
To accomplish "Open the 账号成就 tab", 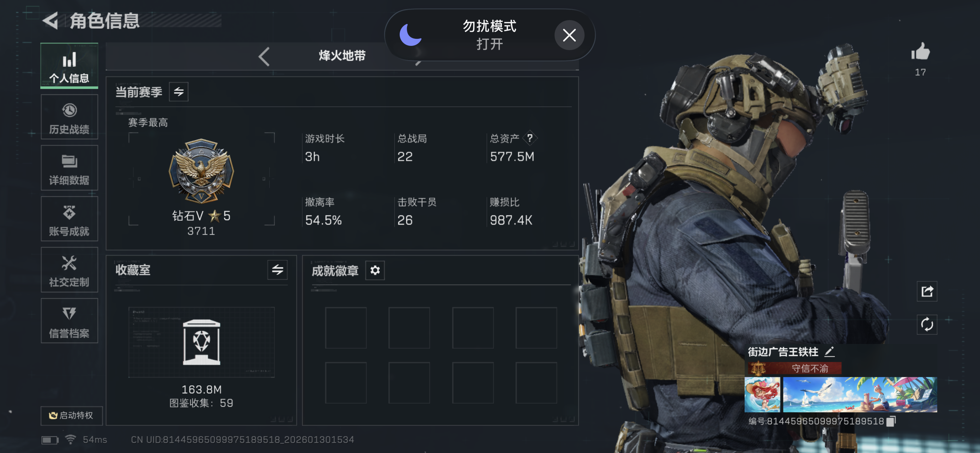I will pos(69,219).
